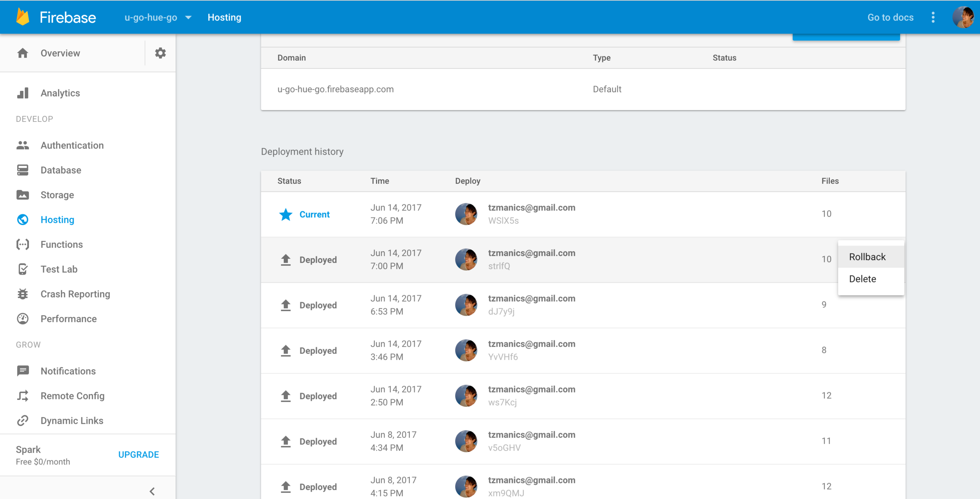Image resolution: width=980 pixels, height=499 pixels.
Task: Open Authentication via people icon
Action: point(23,145)
